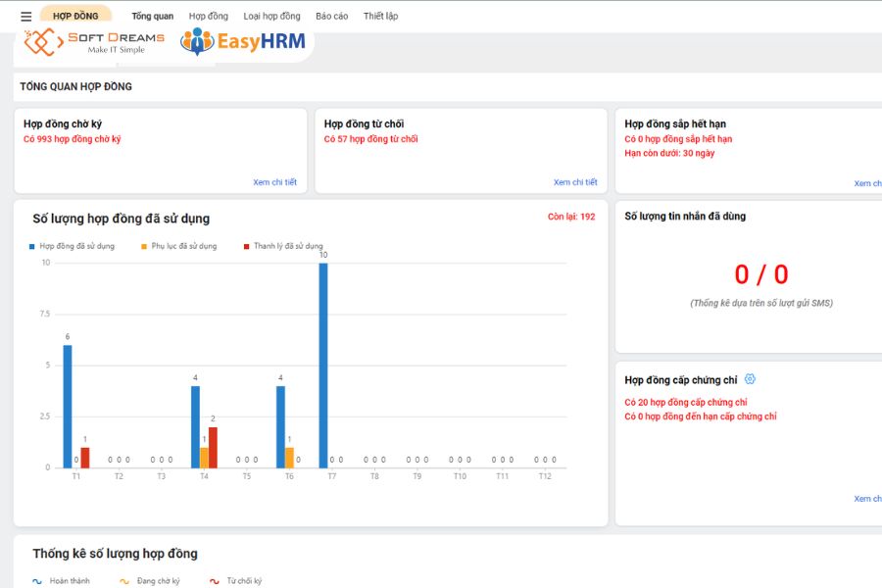The width and height of the screenshot is (882, 588).
Task: Click the T4 red bar valued 2
Action: coord(213,447)
